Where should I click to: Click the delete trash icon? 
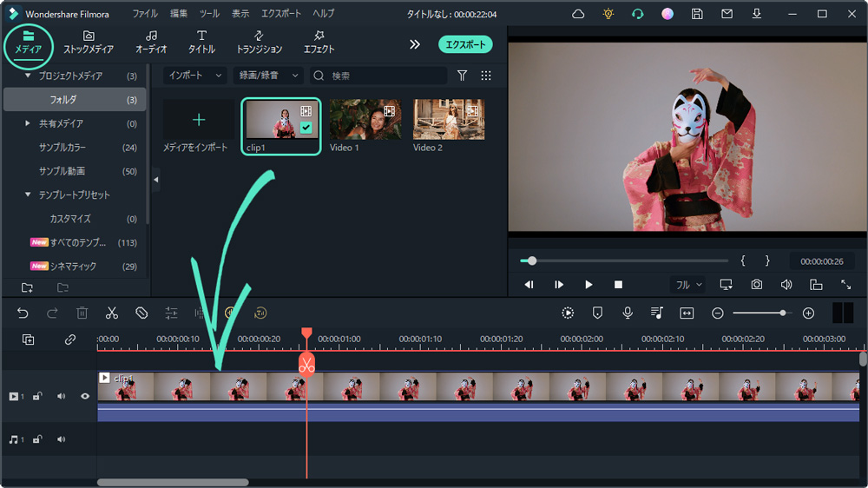(x=82, y=313)
